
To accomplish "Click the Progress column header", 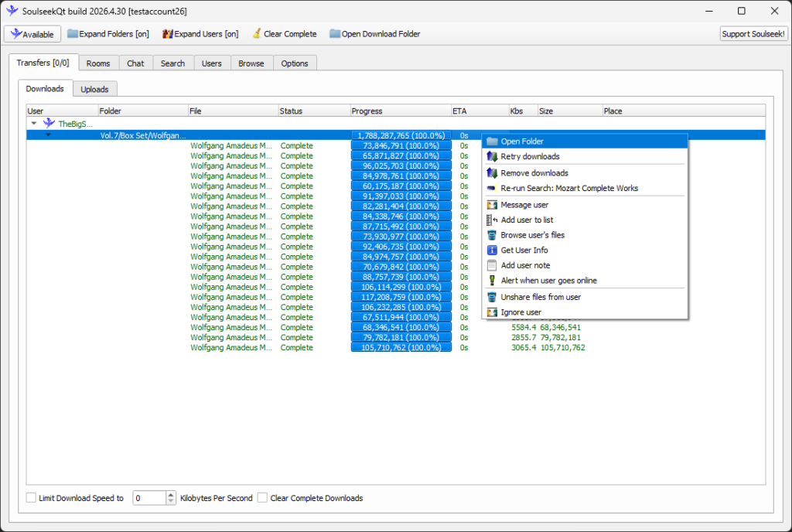I will pos(400,111).
